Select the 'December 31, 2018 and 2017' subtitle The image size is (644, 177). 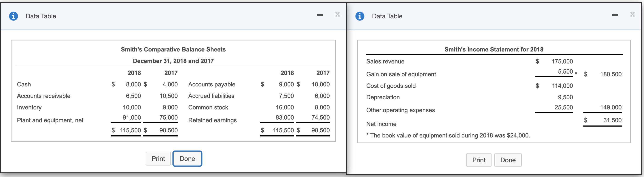173,61
